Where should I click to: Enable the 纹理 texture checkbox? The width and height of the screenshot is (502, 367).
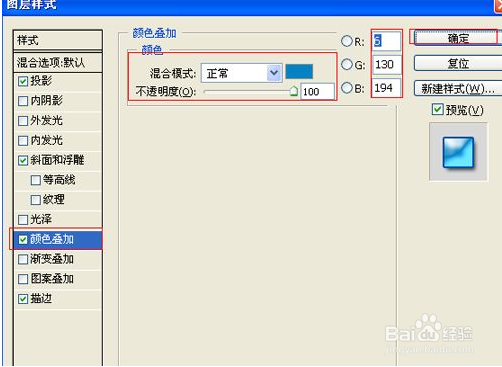35,200
